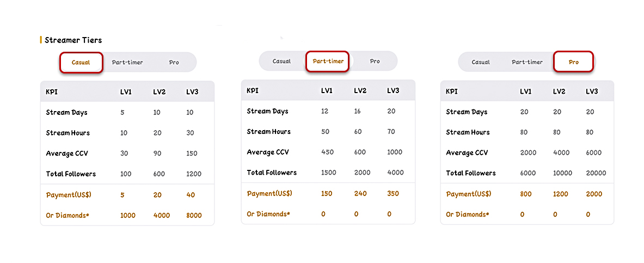Switch to Part-timer tab in right panel
The image size is (644, 263).
(x=527, y=62)
